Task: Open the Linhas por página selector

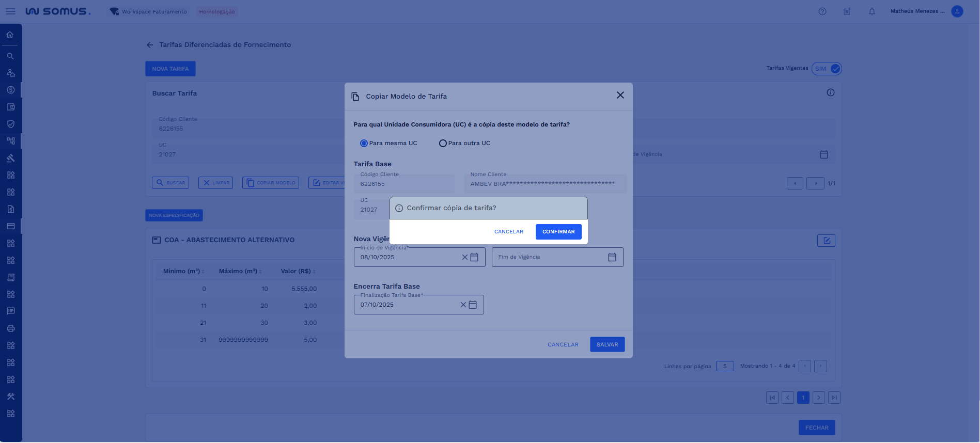Action: 725,366
